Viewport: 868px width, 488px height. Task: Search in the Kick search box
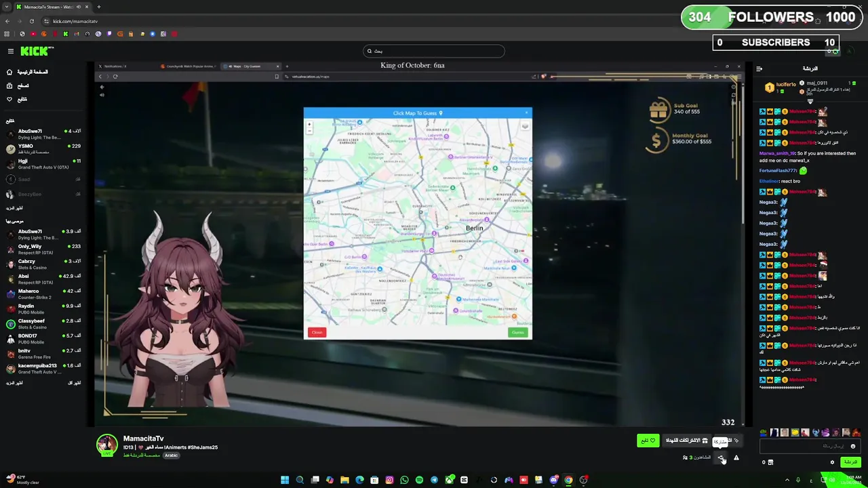[x=434, y=51]
